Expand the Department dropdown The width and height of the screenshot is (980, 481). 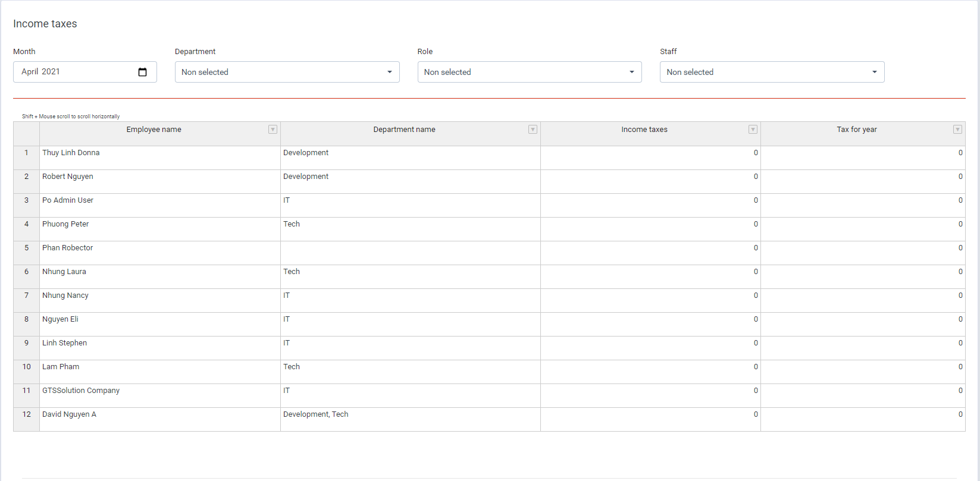(x=287, y=72)
